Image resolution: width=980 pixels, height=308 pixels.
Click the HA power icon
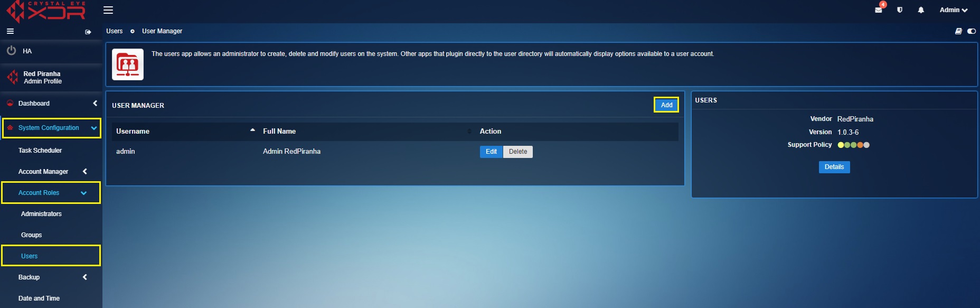11,51
